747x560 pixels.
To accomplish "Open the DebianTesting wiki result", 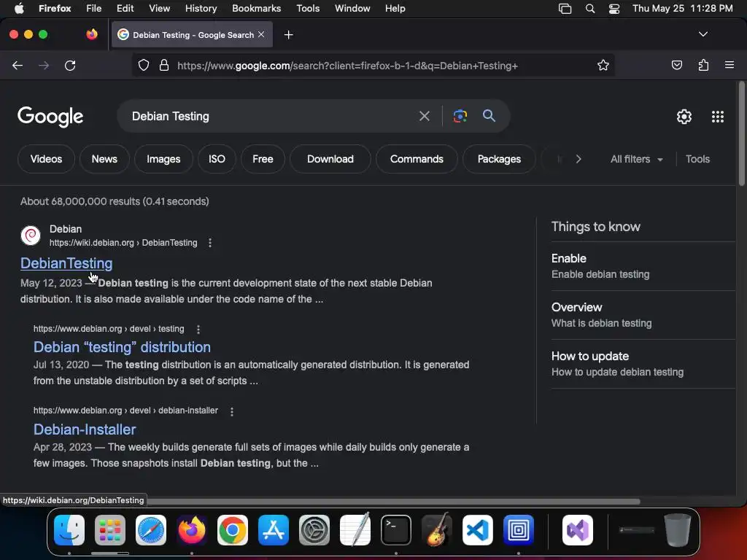I will [66, 263].
